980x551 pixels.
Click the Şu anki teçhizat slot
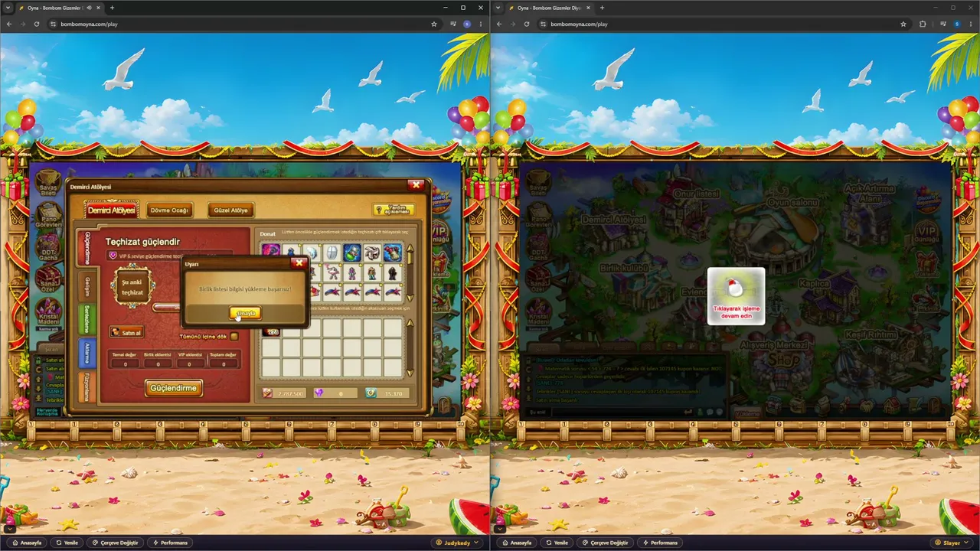pyautogui.click(x=132, y=287)
